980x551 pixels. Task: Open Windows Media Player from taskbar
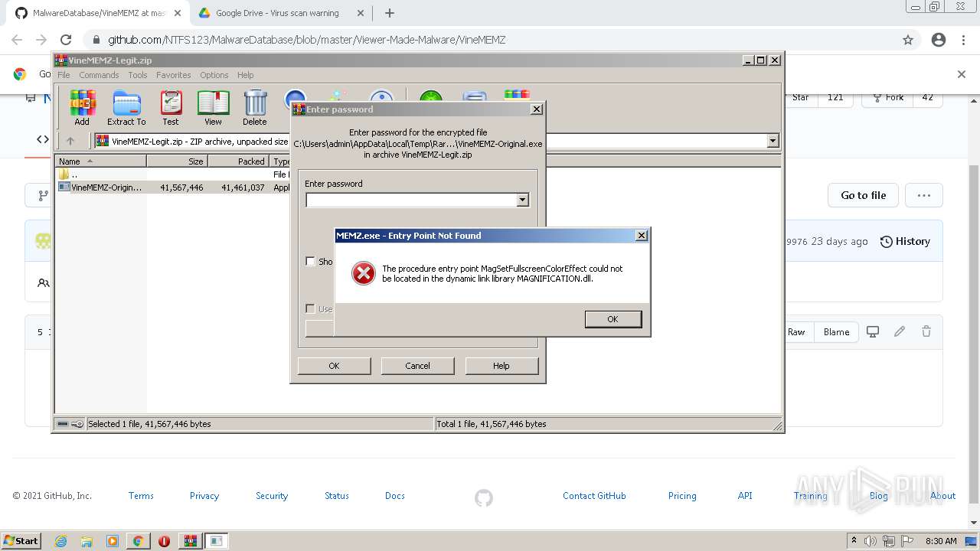pyautogui.click(x=113, y=541)
